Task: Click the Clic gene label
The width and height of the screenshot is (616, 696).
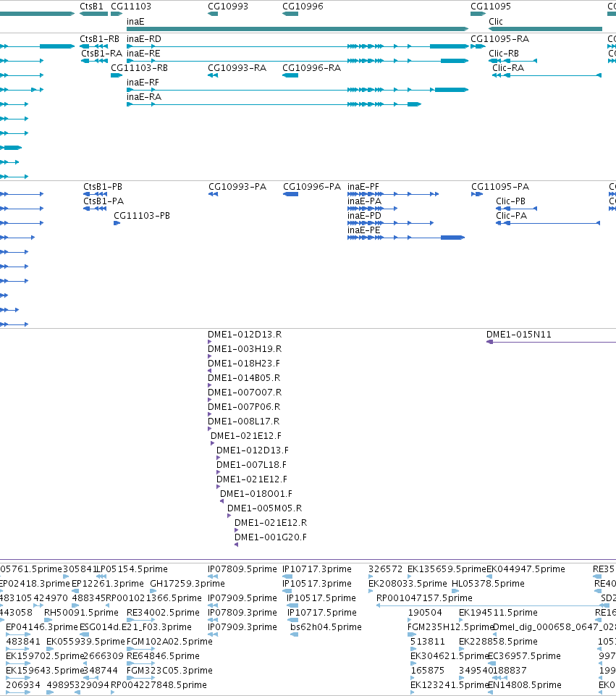Action: point(495,21)
